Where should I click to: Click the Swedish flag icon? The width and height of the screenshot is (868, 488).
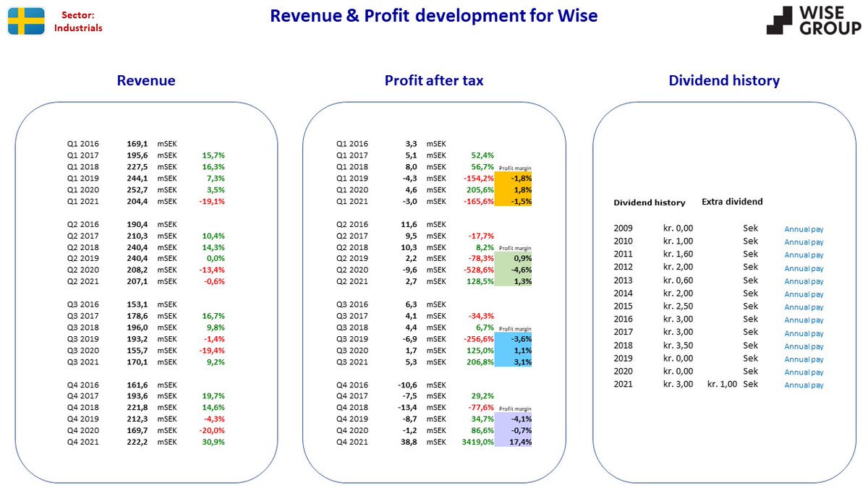25,21
